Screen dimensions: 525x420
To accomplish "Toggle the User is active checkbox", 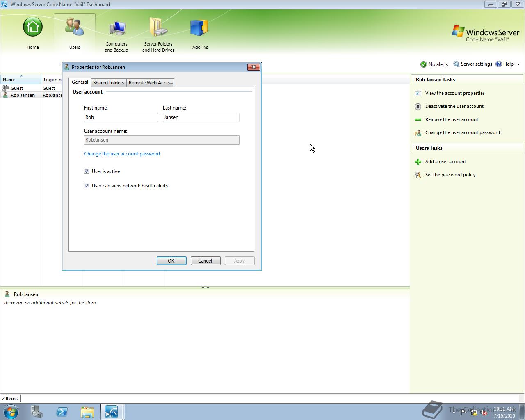I will pos(87,171).
